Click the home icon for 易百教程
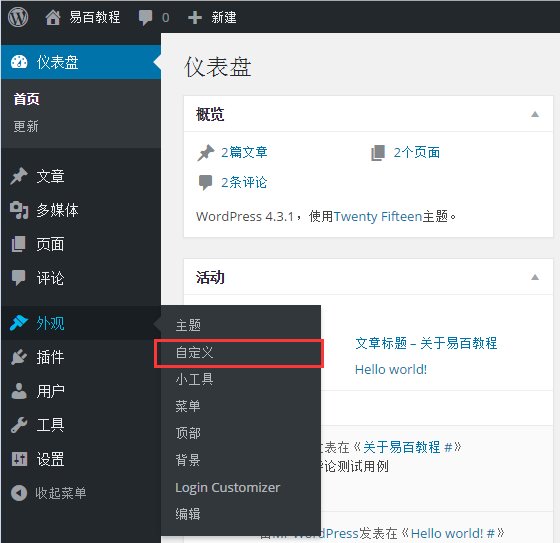Screen dimensions: 560x543 point(53,17)
